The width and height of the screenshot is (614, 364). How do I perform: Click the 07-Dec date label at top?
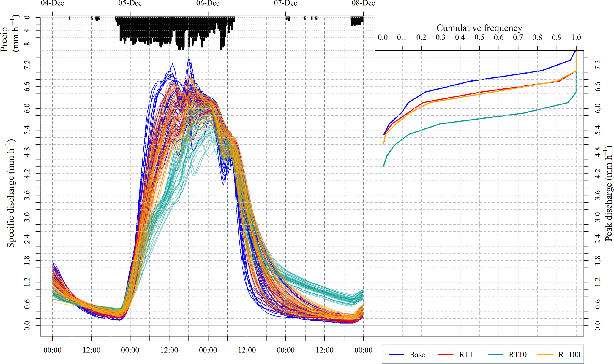pyautogui.click(x=285, y=3)
